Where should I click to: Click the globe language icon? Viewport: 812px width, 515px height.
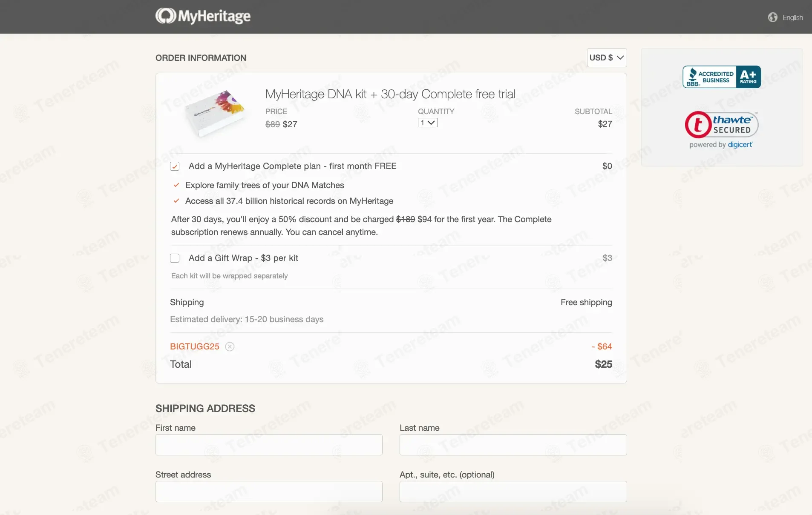point(772,17)
